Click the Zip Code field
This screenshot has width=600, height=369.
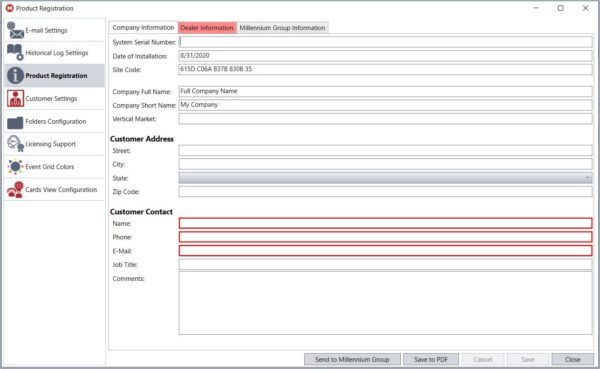(385, 191)
